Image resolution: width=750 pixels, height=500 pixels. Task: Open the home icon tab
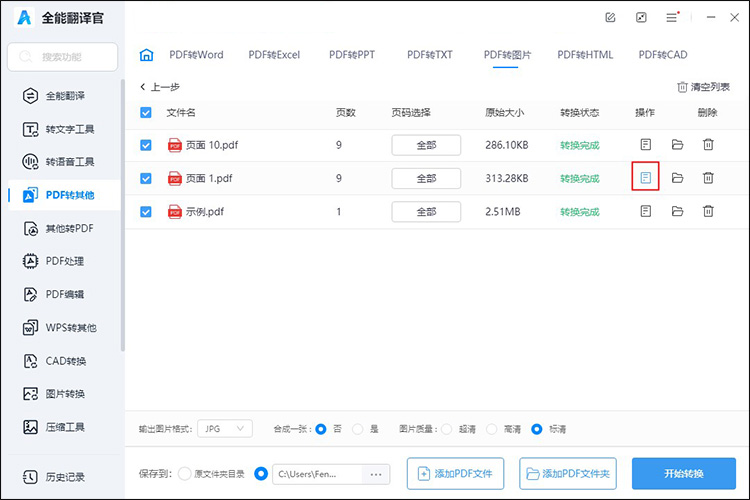coord(146,55)
